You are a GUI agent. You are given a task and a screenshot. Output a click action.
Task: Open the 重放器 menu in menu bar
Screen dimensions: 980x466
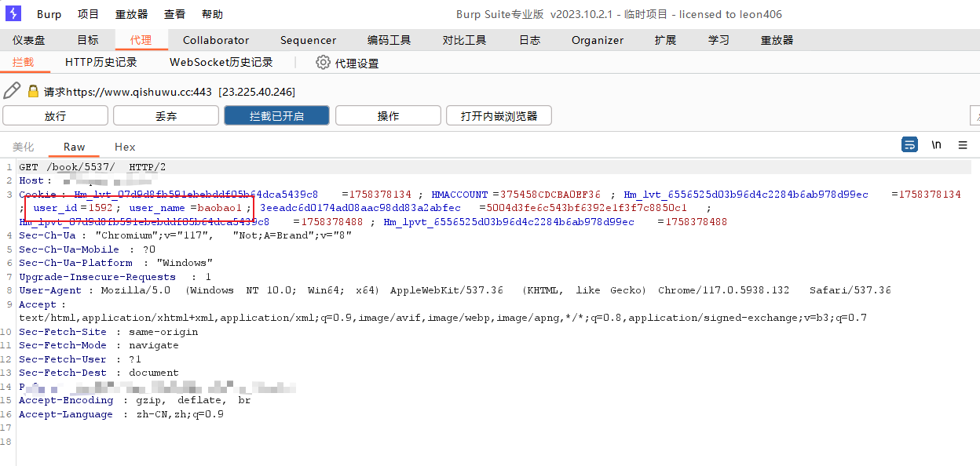click(131, 14)
